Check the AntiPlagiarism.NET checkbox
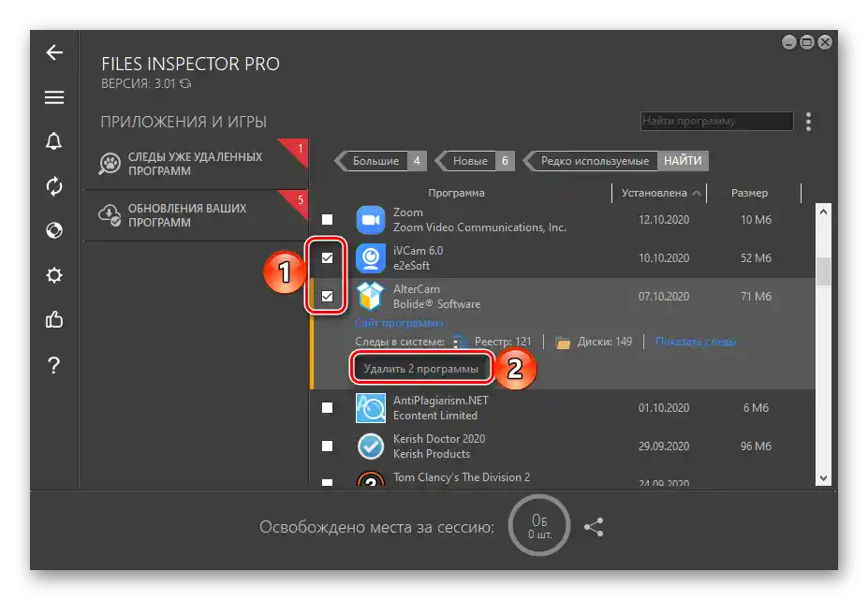 (327, 408)
